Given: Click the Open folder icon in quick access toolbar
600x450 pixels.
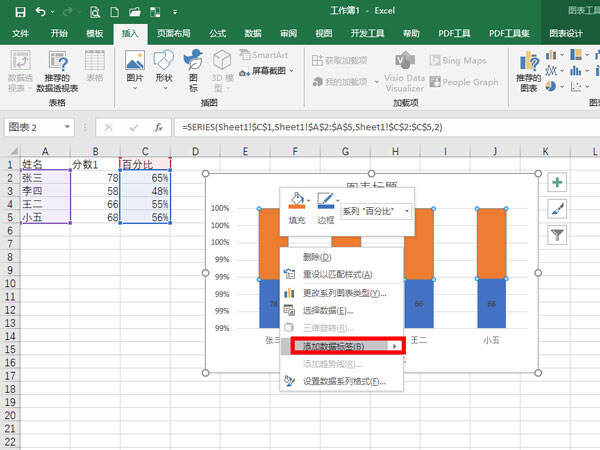Looking at the screenshot, I should [135, 12].
